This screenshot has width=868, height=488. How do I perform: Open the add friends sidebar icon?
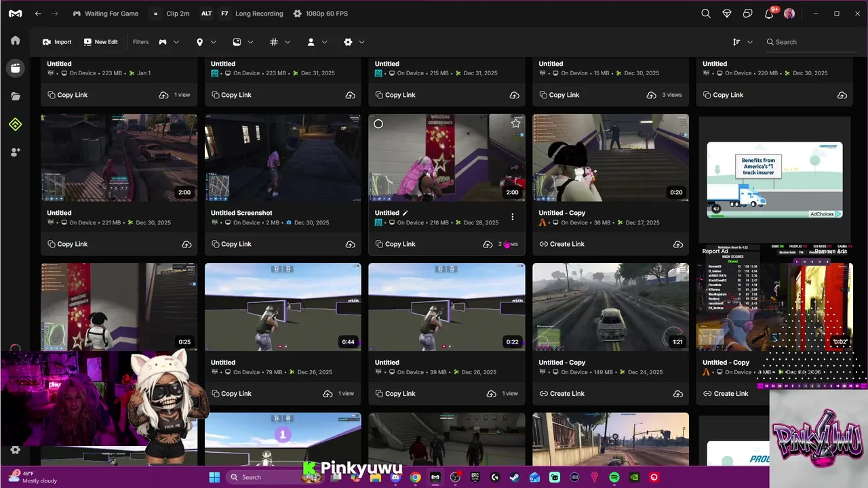tap(15, 152)
